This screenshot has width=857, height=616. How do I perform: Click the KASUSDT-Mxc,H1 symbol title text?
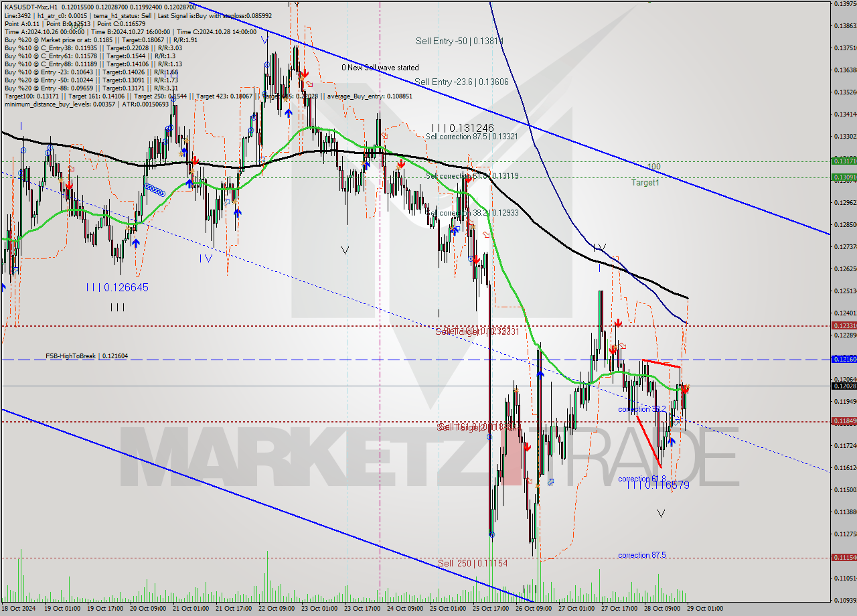[31, 6]
